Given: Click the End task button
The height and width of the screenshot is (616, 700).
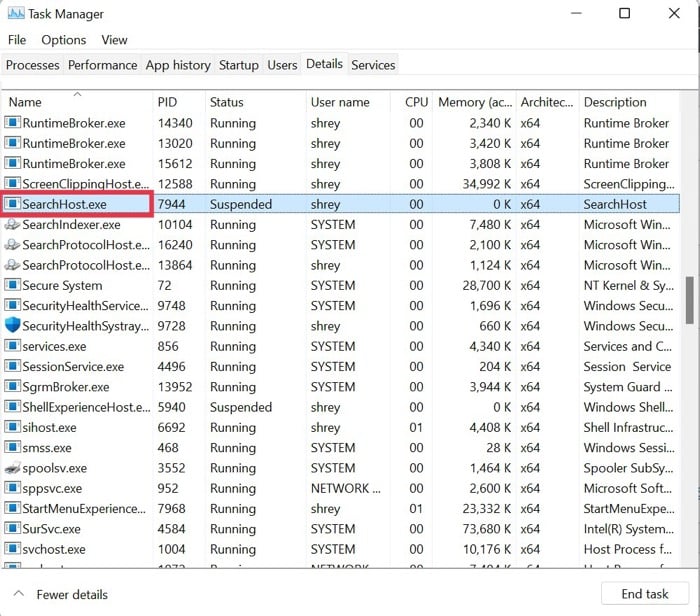Looking at the screenshot, I should click(x=645, y=593).
